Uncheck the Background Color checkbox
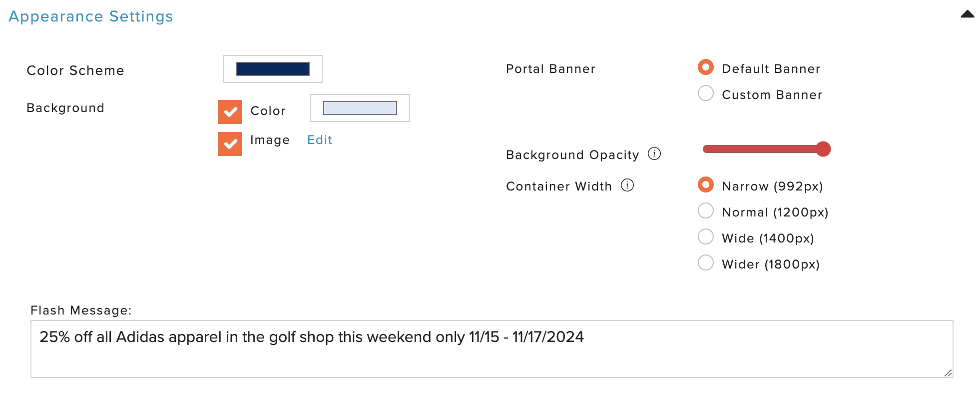This screenshot has width=980, height=395. 230,112
